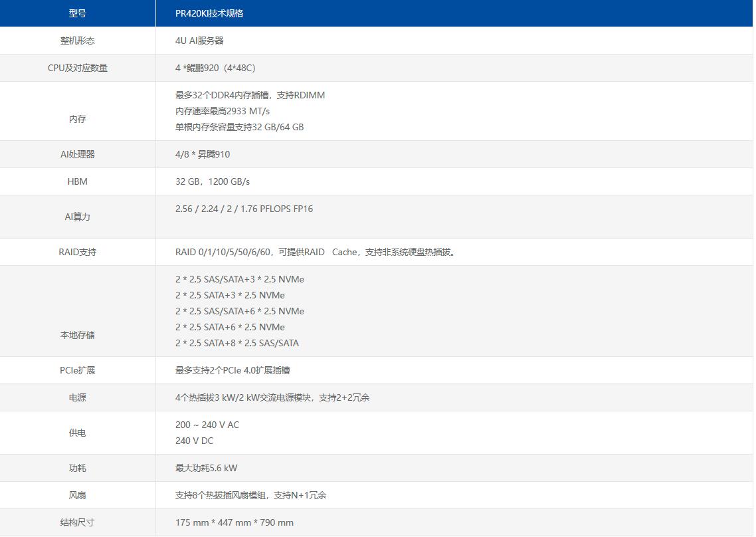The image size is (756, 537).
Task: Select the 'PCIe扩展' row label
Action: point(78,371)
